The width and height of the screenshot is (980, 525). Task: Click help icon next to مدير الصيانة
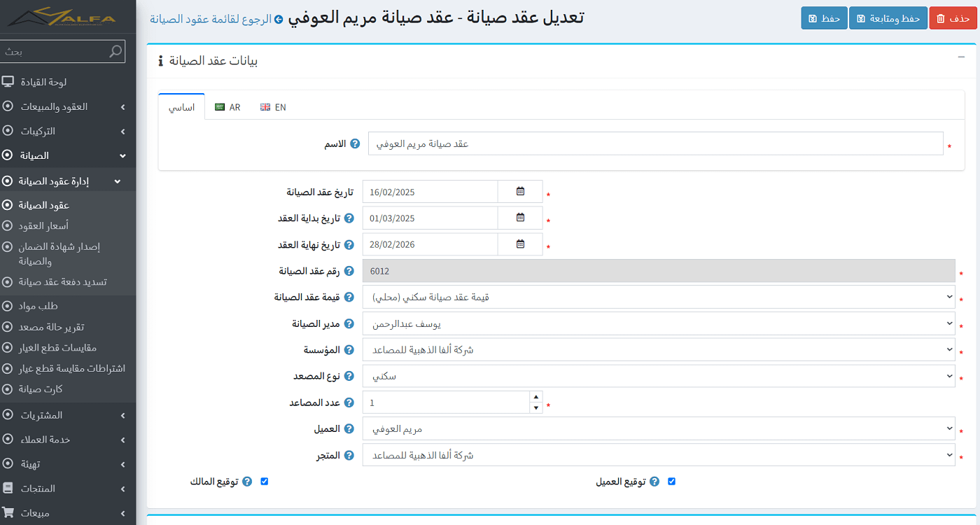click(349, 324)
